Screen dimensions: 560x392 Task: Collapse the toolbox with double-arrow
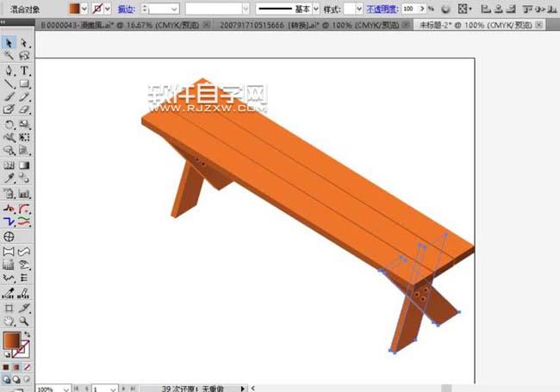click(3, 22)
